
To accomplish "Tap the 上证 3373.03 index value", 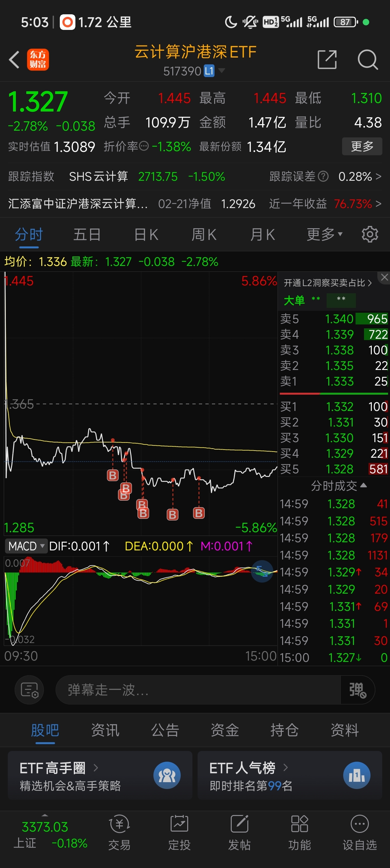I will 45,827.
